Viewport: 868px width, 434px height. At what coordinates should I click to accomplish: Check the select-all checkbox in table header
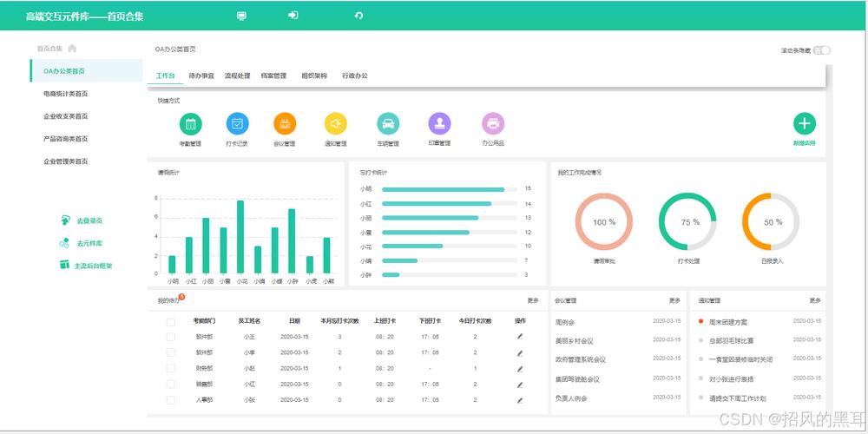click(x=171, y=321)
